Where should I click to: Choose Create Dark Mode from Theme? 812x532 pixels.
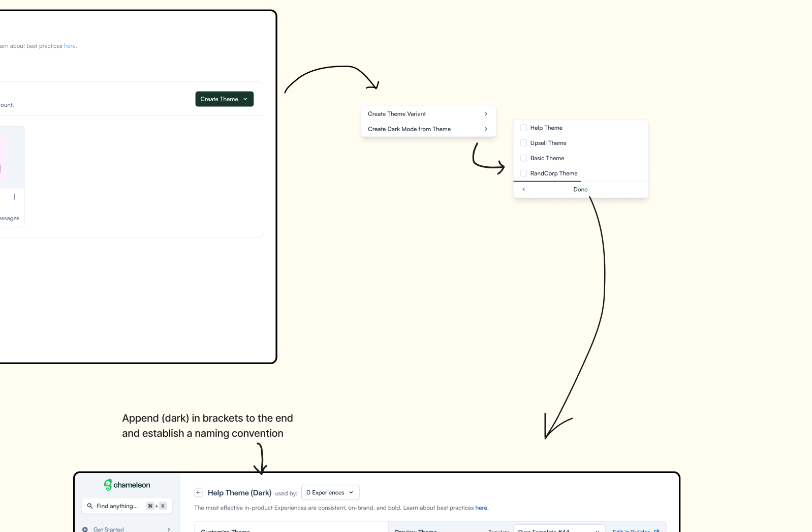tap(428, 129)
